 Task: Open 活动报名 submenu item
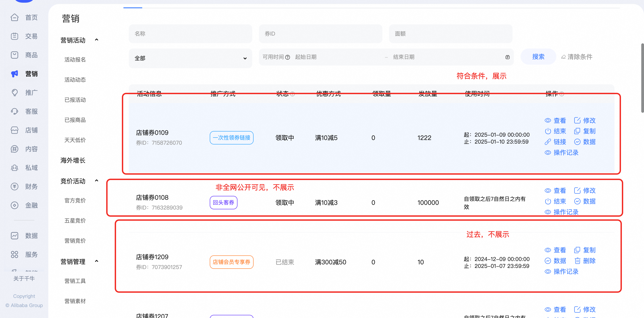pyautogui.click(x=75, y=60)
